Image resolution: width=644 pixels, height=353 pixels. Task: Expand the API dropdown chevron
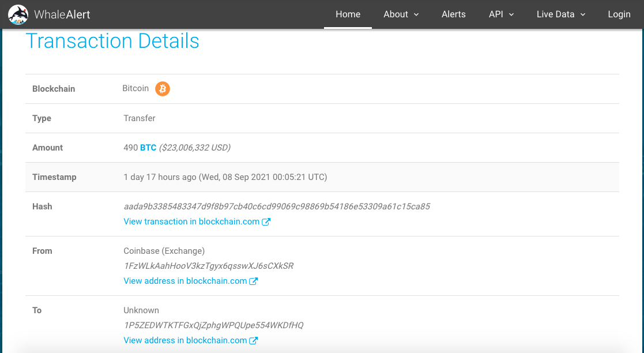[511, 15]
